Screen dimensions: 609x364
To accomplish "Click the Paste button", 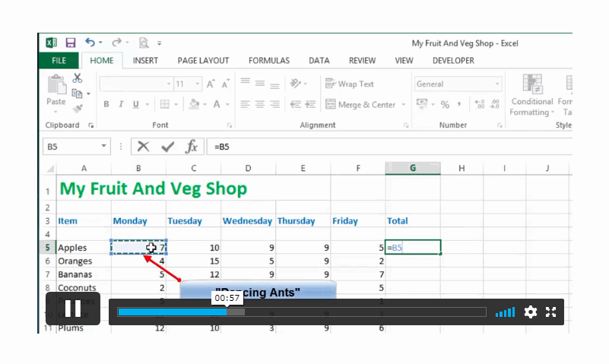I will click(56, 93).
